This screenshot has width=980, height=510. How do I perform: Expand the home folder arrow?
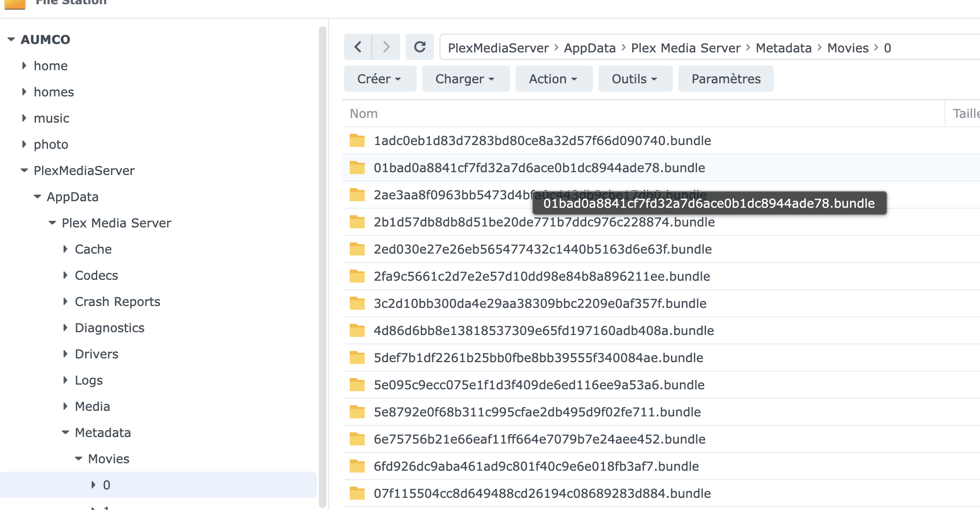coord(24,66)
